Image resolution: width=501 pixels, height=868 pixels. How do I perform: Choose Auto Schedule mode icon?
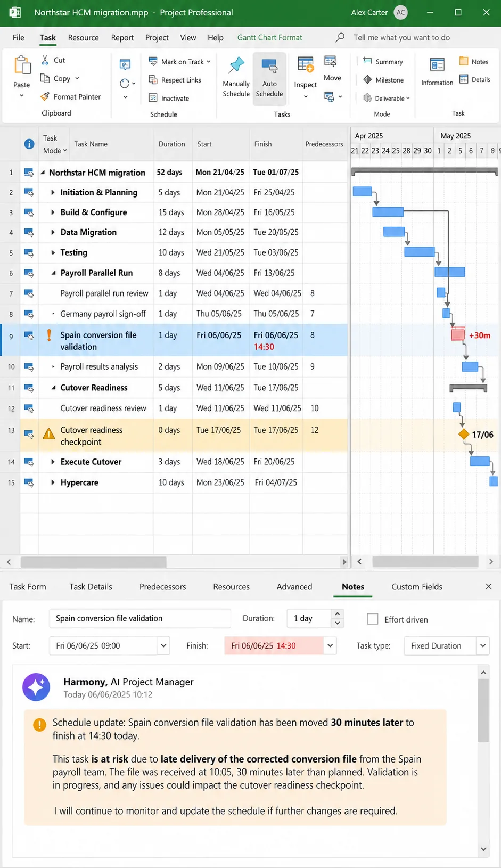click(269, 66)
